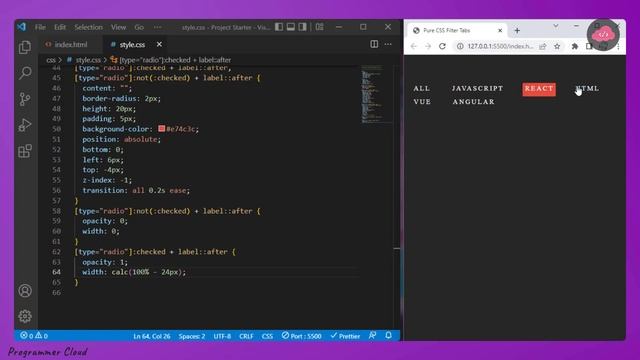Image resolution: width=640 pixels, height=360 pixels.
Task: Open the Edit menu
Action: (60, 27)
